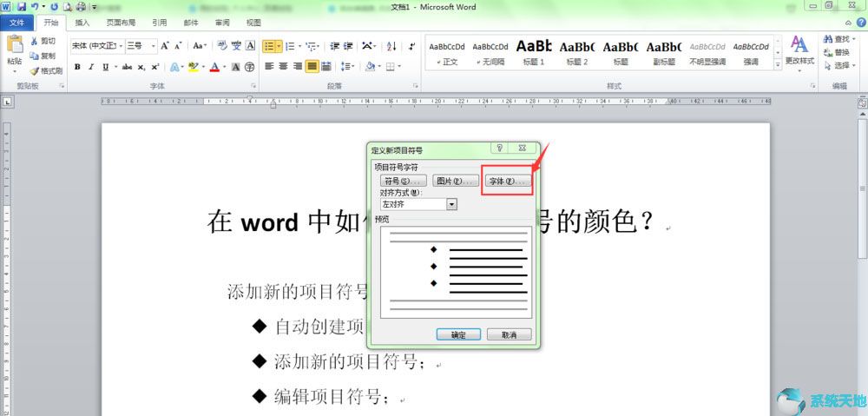This screenshot has height=416, width=868.
Task: Expand the font name dropdown (宋体)
Action: (x=120, y=46)
